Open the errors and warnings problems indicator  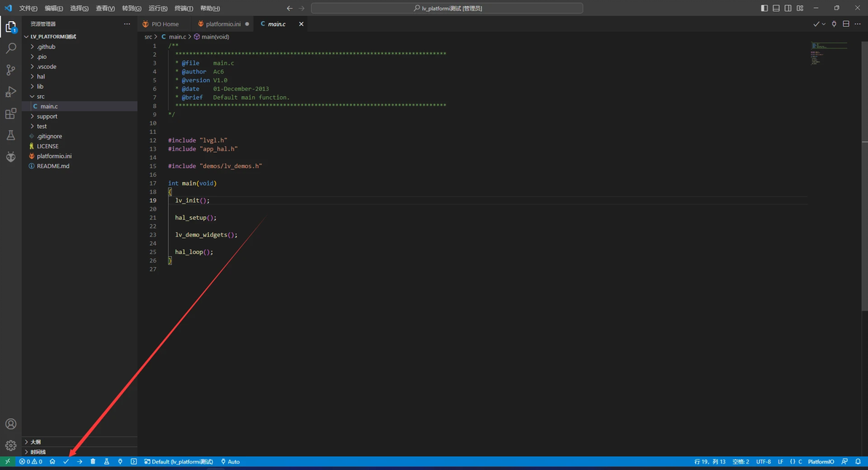tap(31, 462)
